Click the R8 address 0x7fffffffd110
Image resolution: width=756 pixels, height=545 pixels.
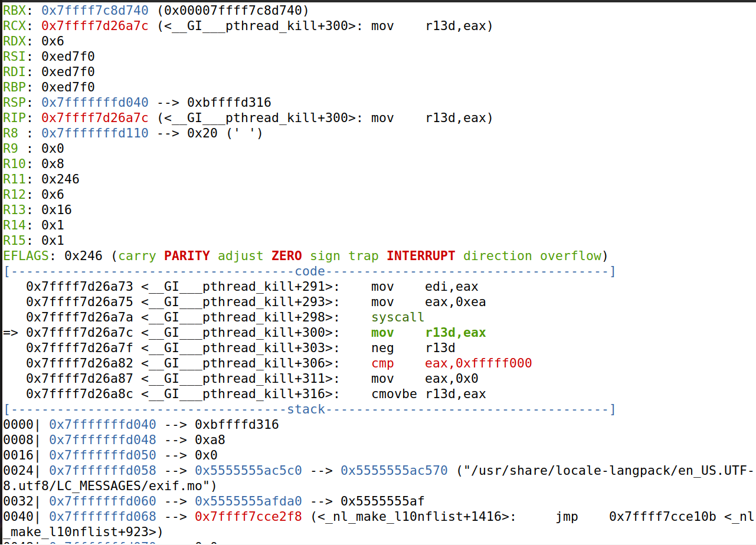95,133
